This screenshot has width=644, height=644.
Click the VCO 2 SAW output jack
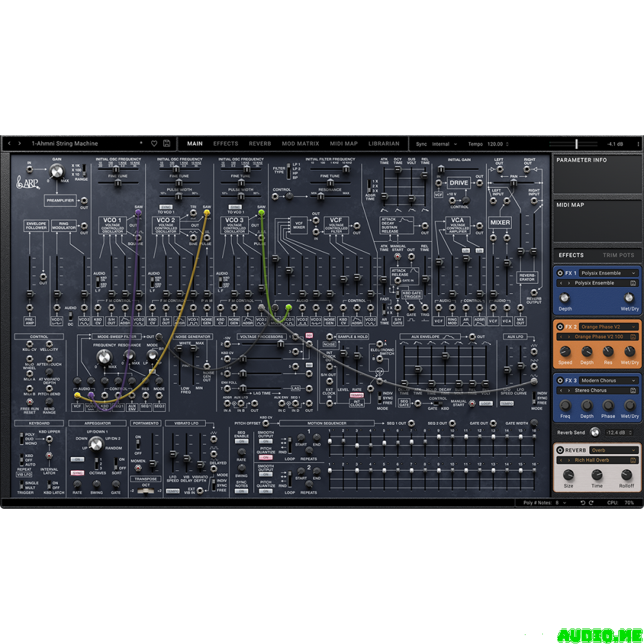[207, 213]
